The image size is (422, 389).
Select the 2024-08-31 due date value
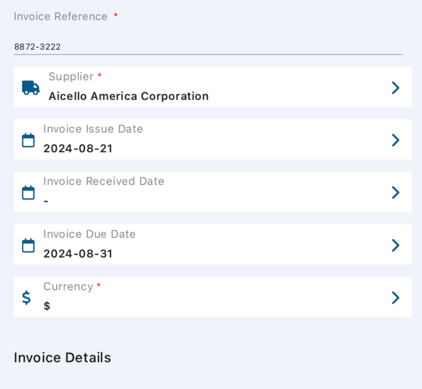(78, 254)
